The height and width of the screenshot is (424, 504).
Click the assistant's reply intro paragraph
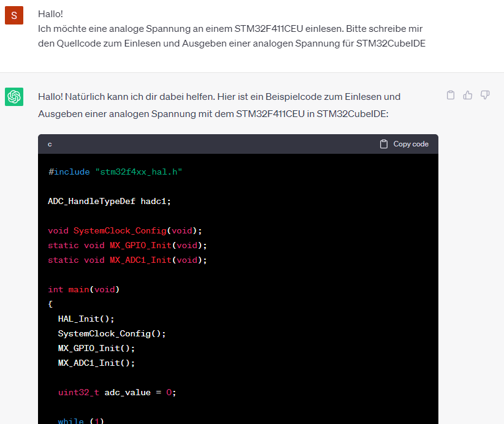tap(220, 105)
